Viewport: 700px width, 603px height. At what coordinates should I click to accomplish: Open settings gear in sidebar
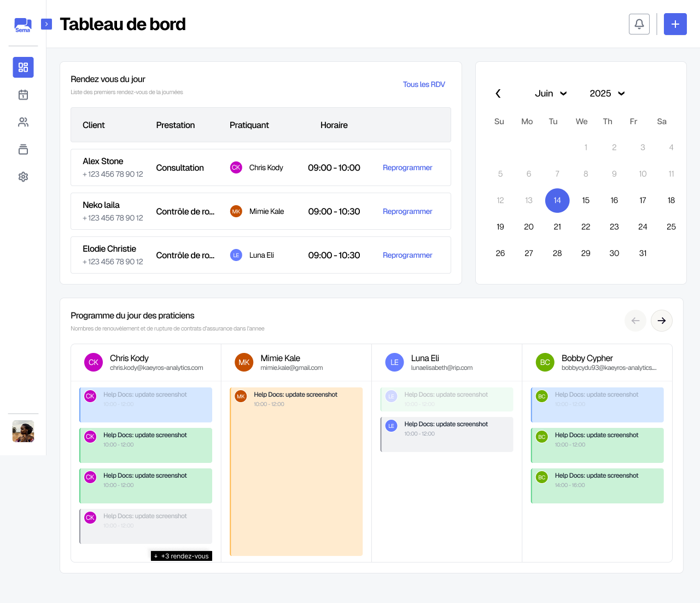tap(23, 177)
